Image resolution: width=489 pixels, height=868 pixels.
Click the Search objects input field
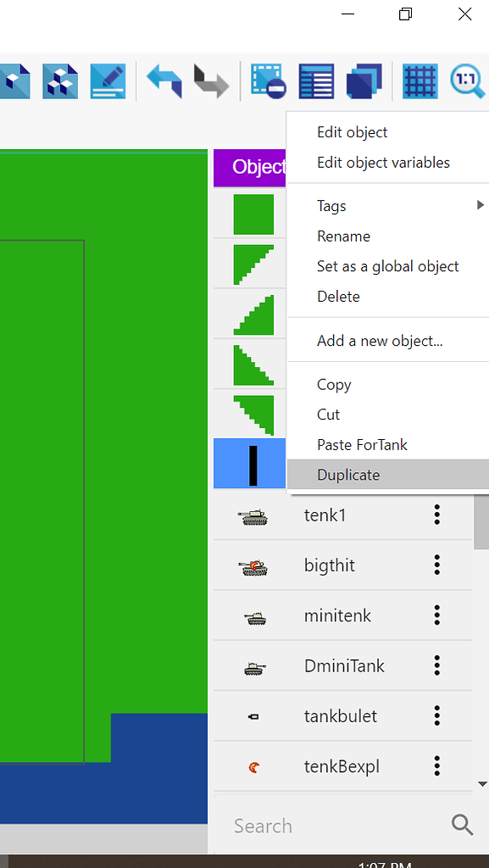(337, 826)
